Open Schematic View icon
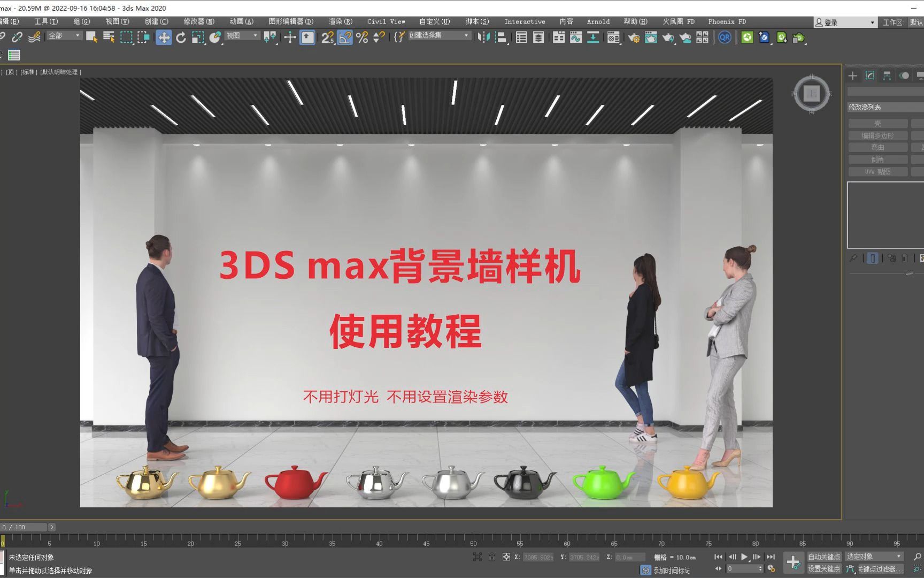 pyautogui.click(x=593, y=37)
